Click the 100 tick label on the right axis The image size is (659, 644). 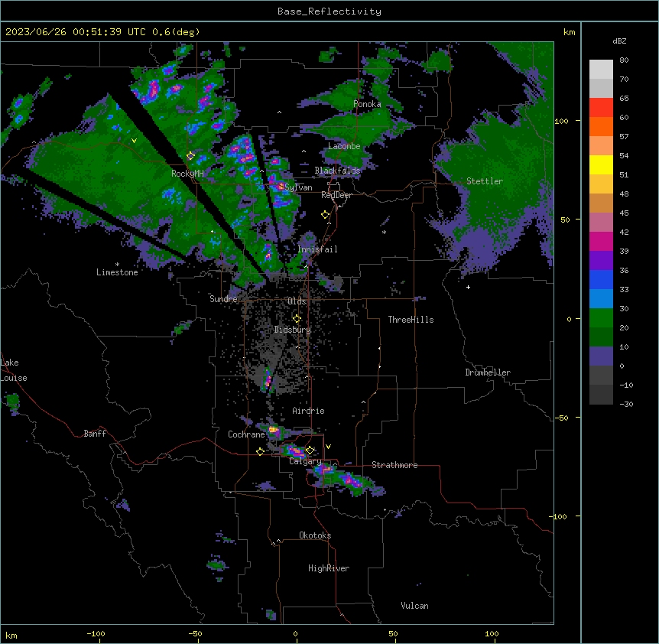[x=561, y=121]
